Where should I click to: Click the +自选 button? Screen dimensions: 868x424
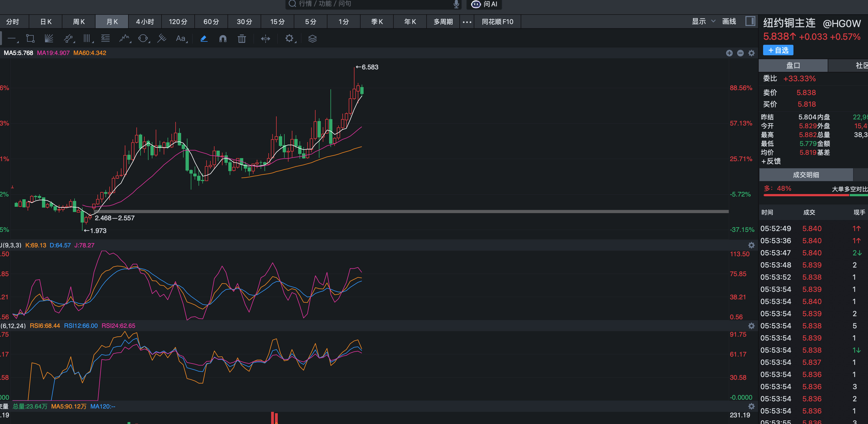click(778, 50)
